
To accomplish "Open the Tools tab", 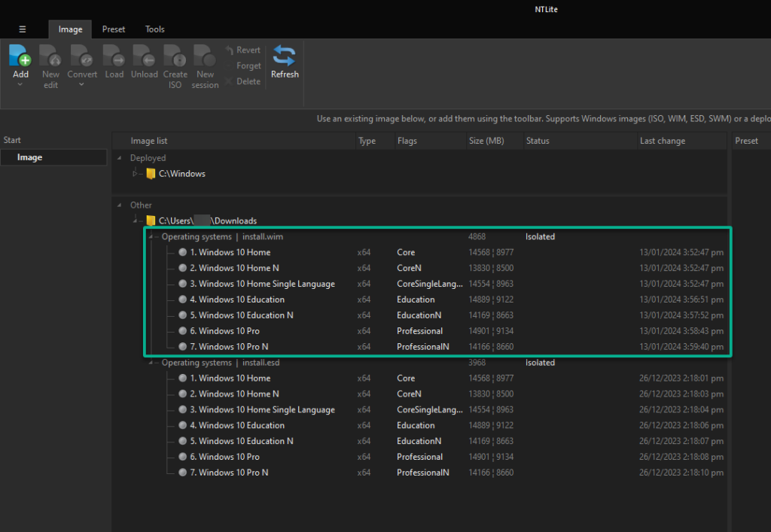I will coord(154,29).
